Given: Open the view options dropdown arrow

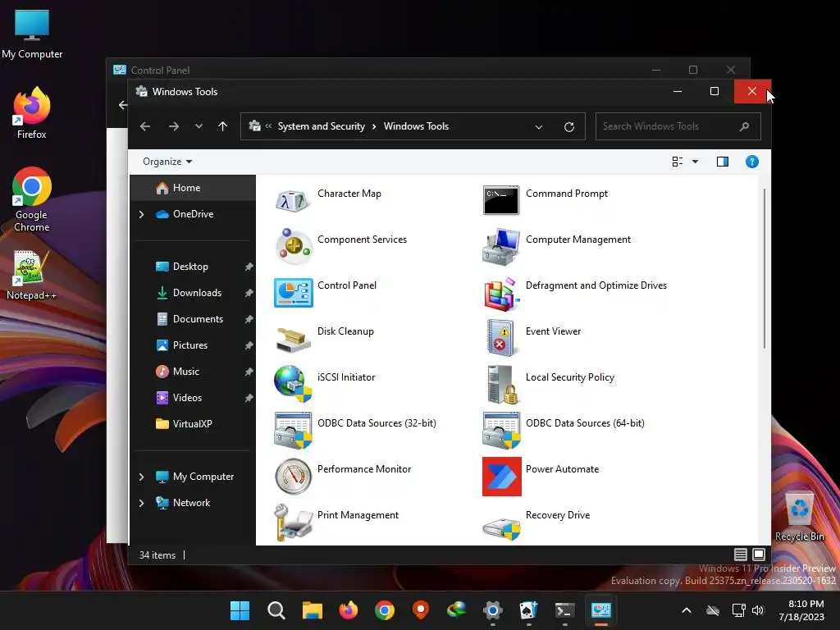Looking at the screenshot, I should click(695, 162).
